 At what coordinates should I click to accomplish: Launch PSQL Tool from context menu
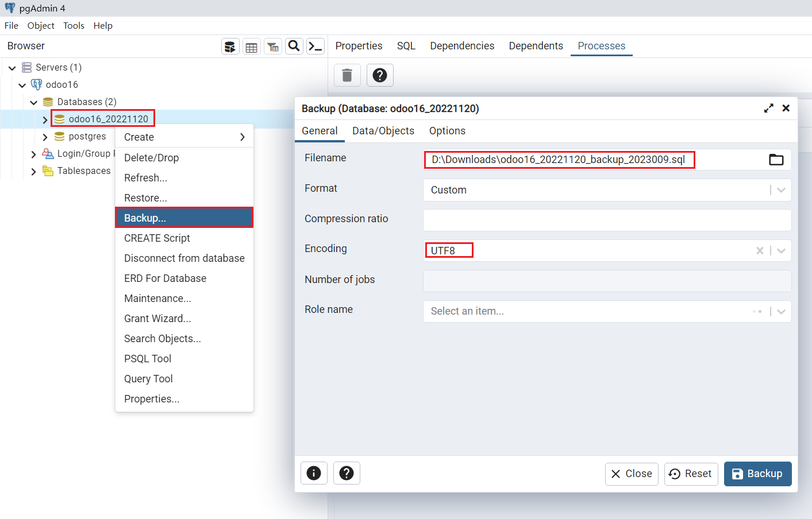184,359
